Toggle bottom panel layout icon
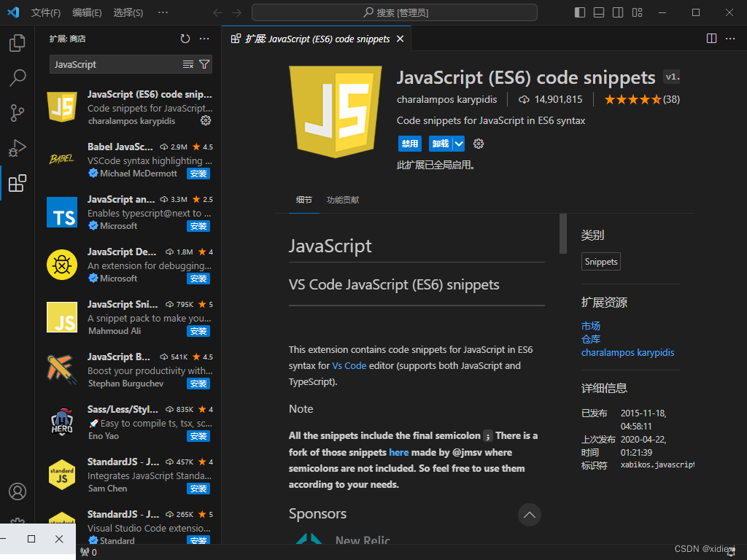The height and width of the screenshot is (560, 747). click(x=599, y=12)
